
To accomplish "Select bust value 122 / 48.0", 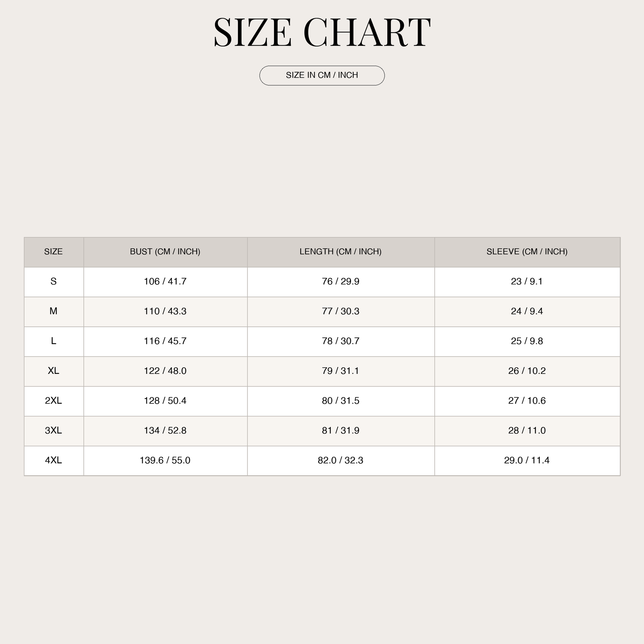I will [x=165, y=371].
